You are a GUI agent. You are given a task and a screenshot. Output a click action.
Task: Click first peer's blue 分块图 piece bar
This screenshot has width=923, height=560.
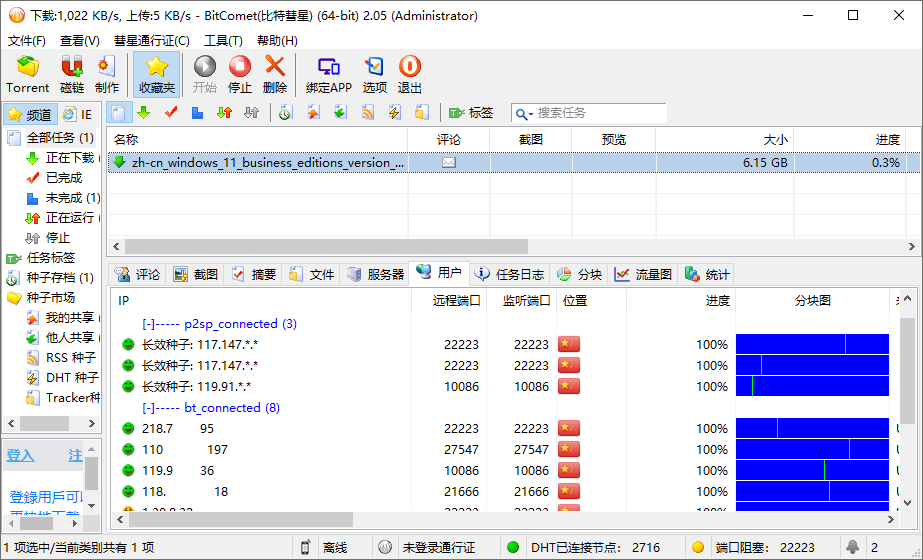[812, 344]
